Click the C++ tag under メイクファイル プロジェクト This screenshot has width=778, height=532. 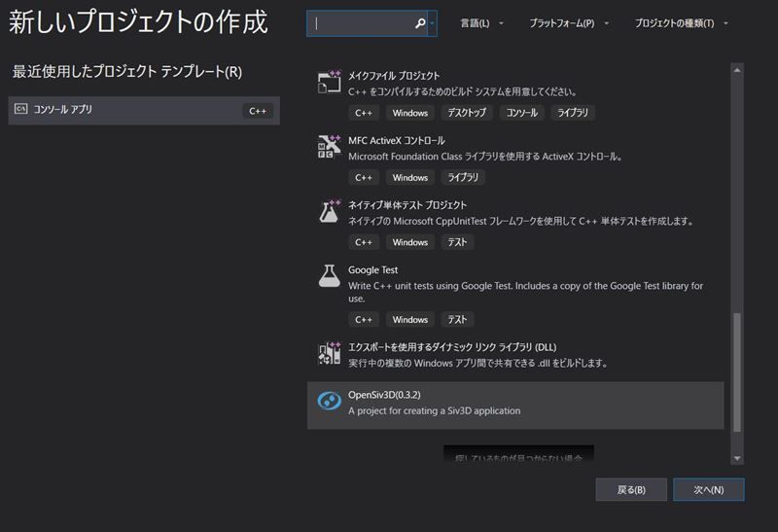coord(364,113)
